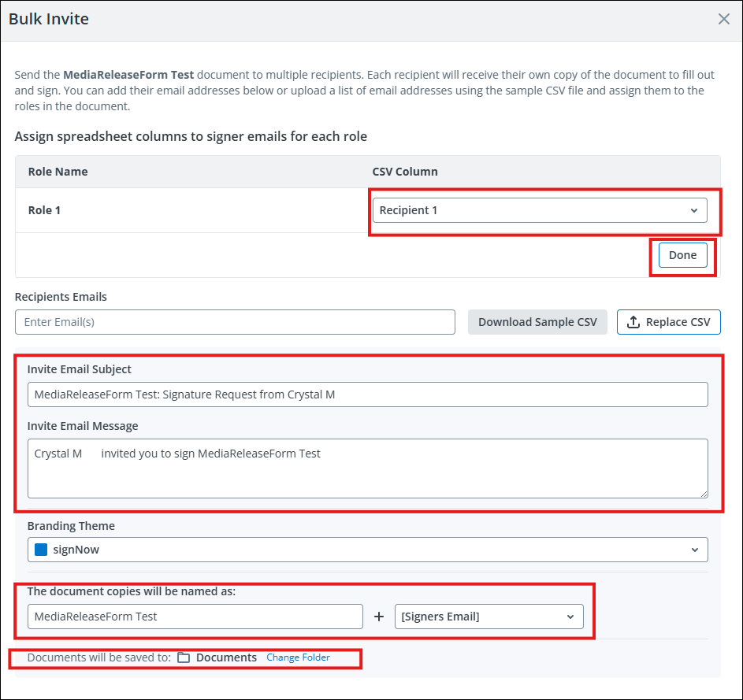Click Download Sample CSV button

[x=537, y=322]
